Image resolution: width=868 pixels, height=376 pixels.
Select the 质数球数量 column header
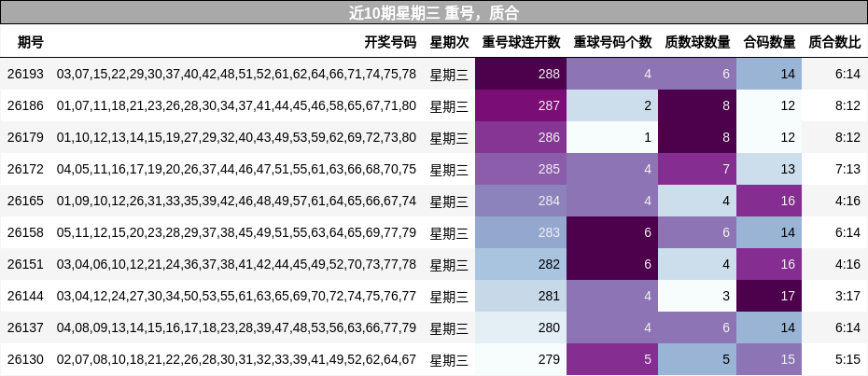pos(697,42)
